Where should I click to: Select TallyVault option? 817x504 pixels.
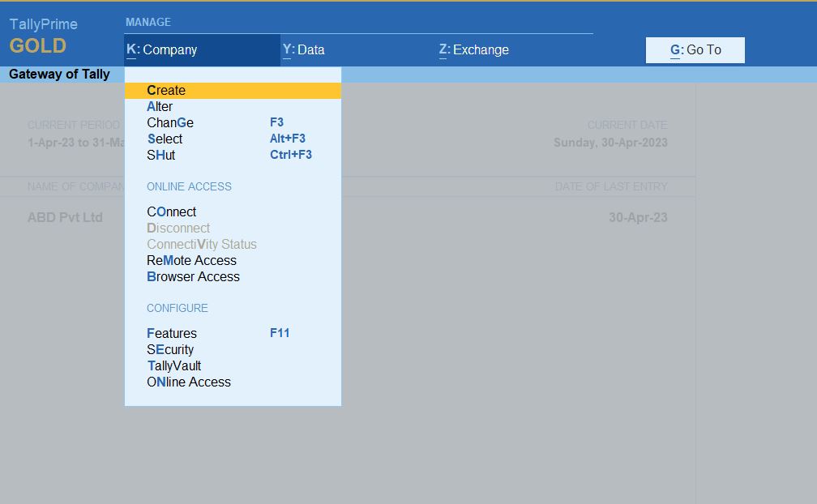[173, 366]
